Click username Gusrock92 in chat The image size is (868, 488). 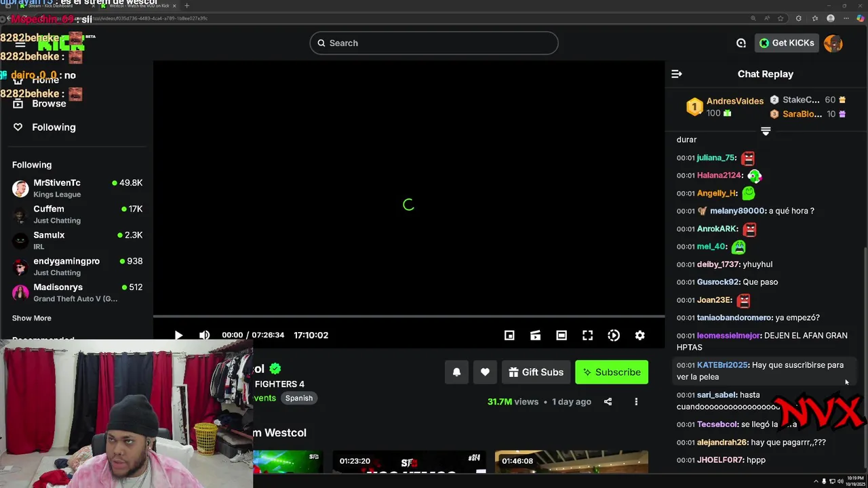(718, 282)
